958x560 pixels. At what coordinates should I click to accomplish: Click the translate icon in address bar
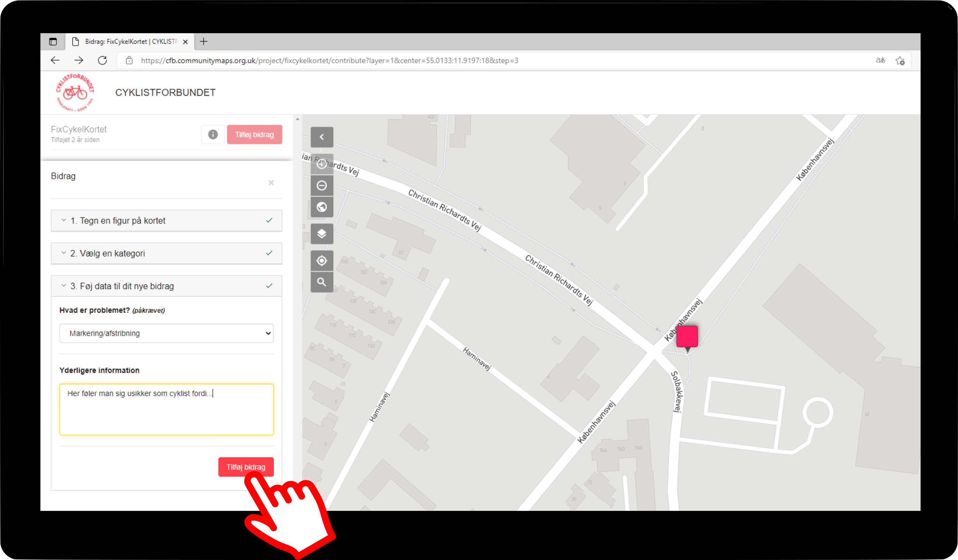(x=880, y=60)
